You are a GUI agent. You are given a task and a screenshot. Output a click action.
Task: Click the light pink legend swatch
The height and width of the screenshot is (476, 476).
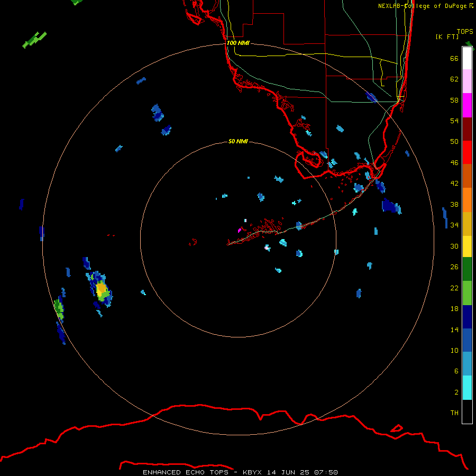pyautogui.click(x=467, y=81)
